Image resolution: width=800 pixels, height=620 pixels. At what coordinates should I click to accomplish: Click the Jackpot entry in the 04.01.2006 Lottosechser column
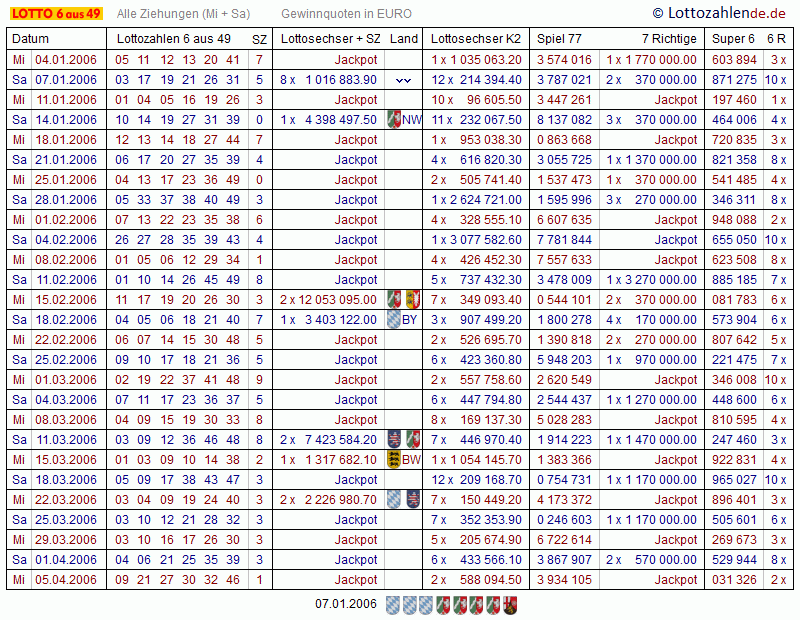(356, 60)
